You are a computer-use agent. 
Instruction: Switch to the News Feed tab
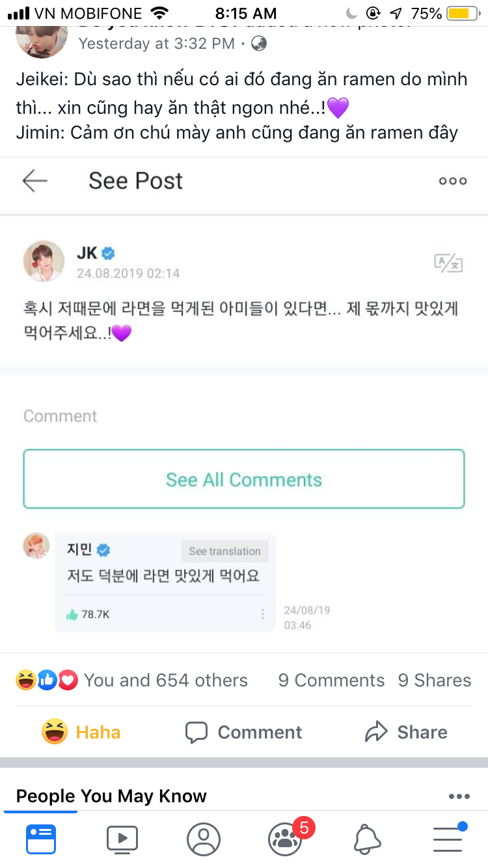[41, 839]
